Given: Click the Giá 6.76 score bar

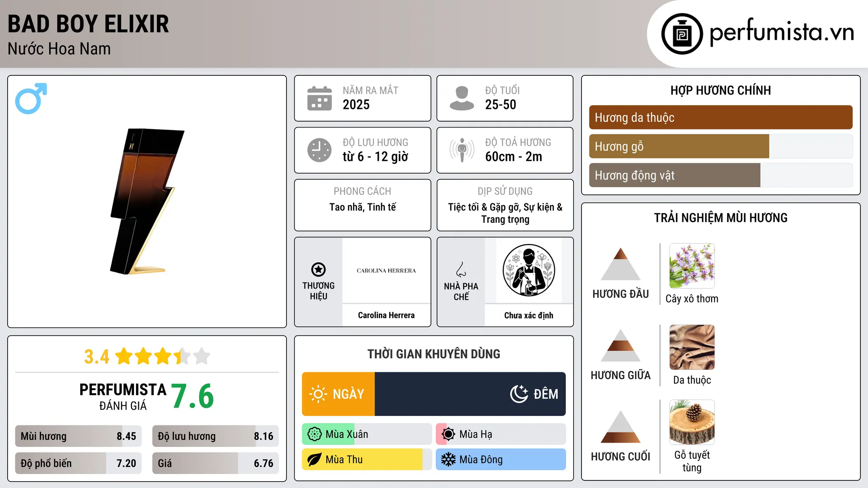Looking at the screenshot, I should (215, 463).
